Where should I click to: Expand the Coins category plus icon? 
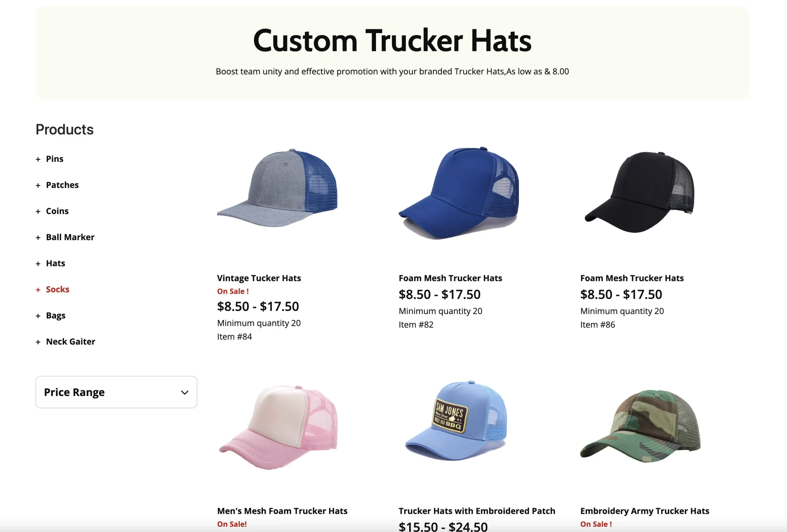coord(38,212)
